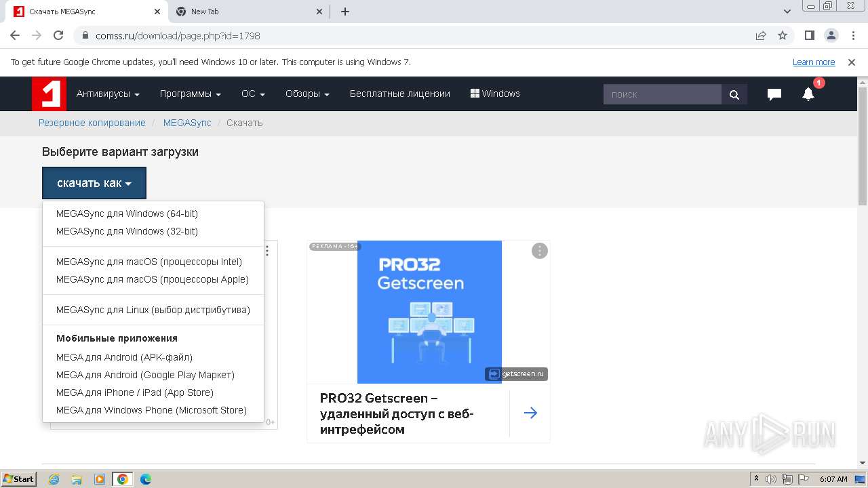Select MEGASync для Windows (64-bit)
This screenshot has height=488, width=868.
click(127, 213)
